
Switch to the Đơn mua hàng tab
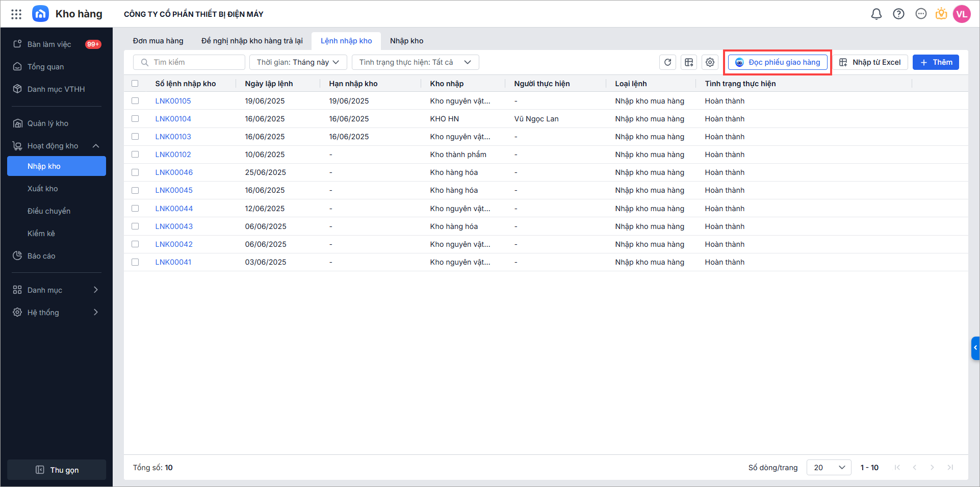[x=158, y=41]
